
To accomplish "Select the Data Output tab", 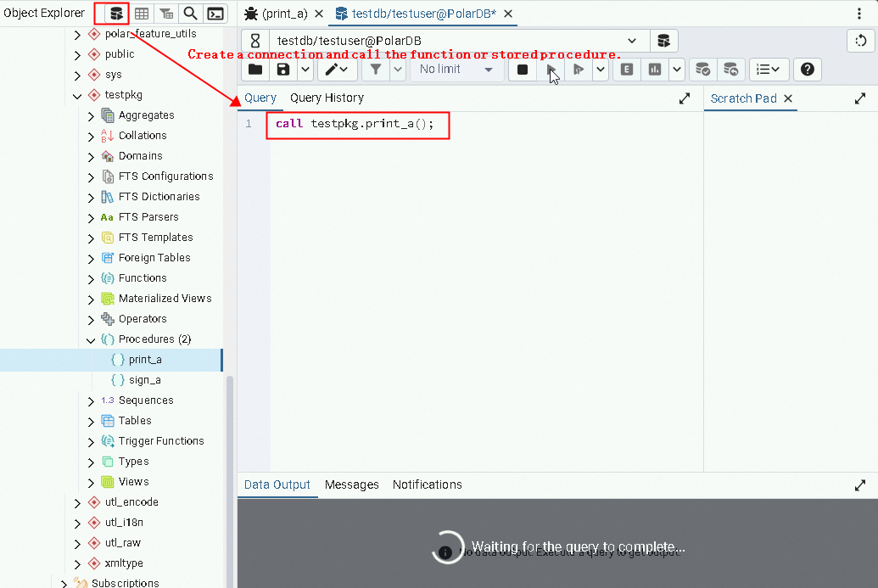I will [x=277, y=484].
